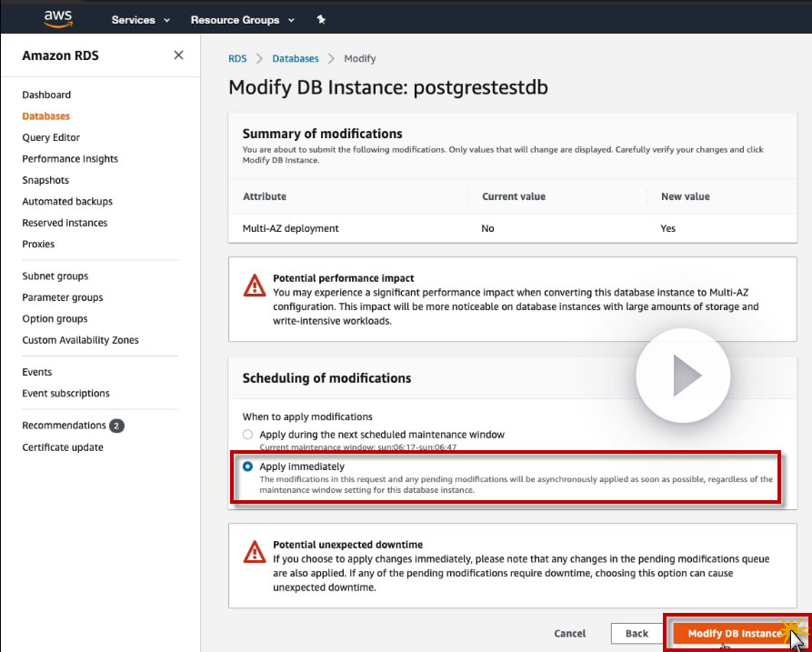This screenshot has height=652, width=812.
Task: Select Apply during next scheduled maintenance window
Action: coord(248,435)
